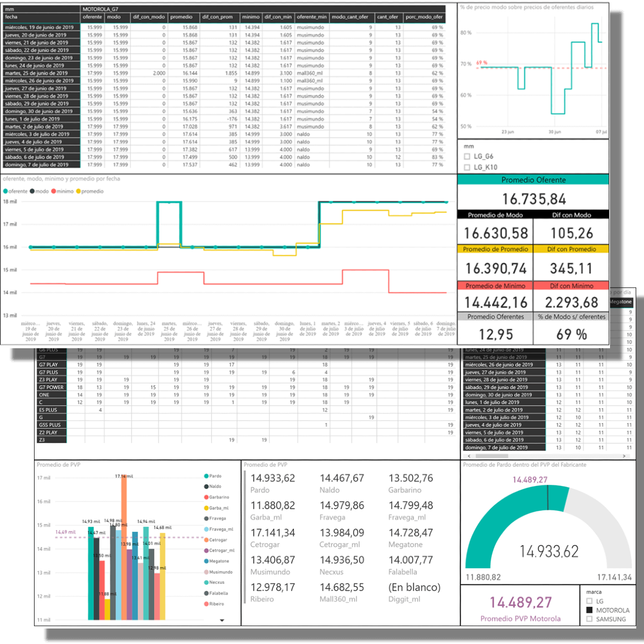
Task: Click the red minimo legend marker
Action: (55, 191)
